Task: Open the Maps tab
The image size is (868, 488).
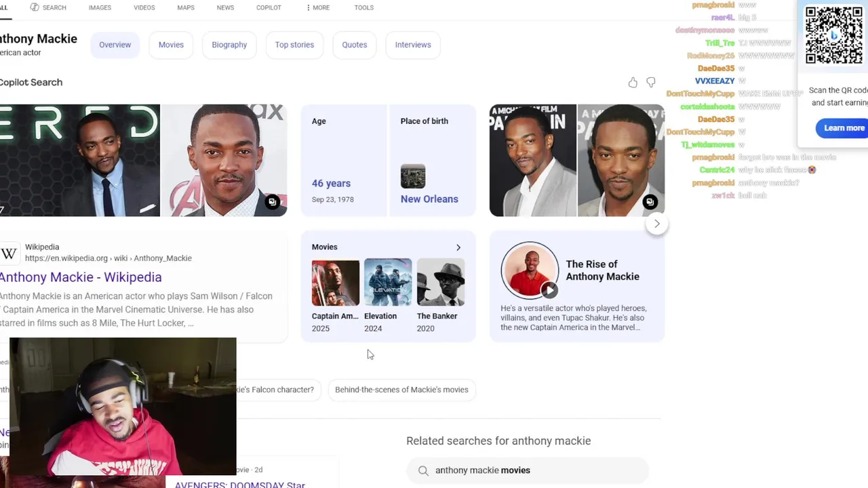Action: 186,7
